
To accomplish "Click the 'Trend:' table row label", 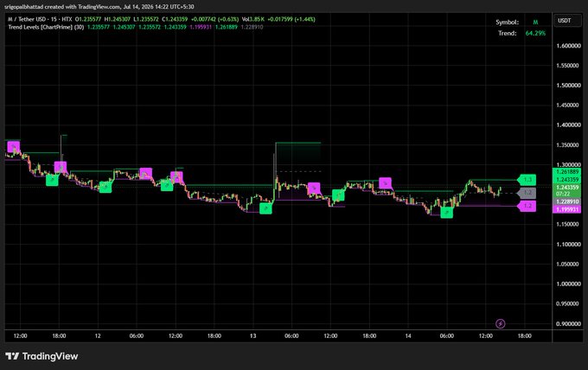I will [x=507, y=33].
